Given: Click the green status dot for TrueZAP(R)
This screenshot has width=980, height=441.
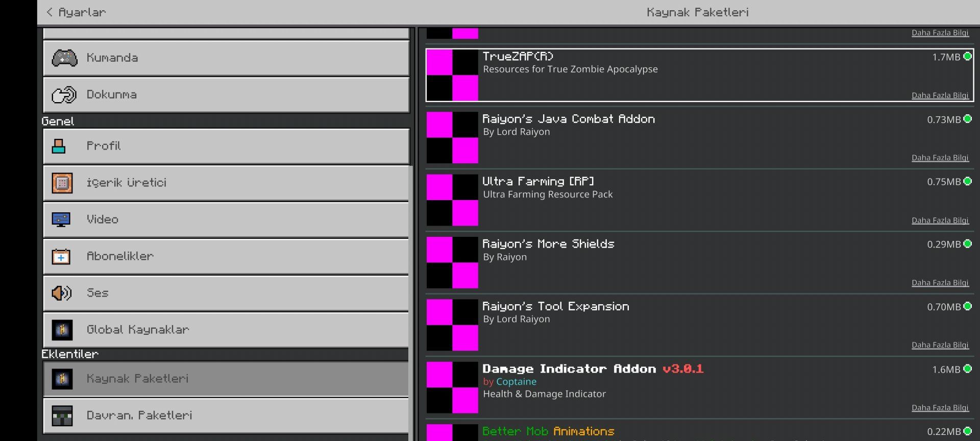Looking at the screenshot, I should [x=967, y=57].
